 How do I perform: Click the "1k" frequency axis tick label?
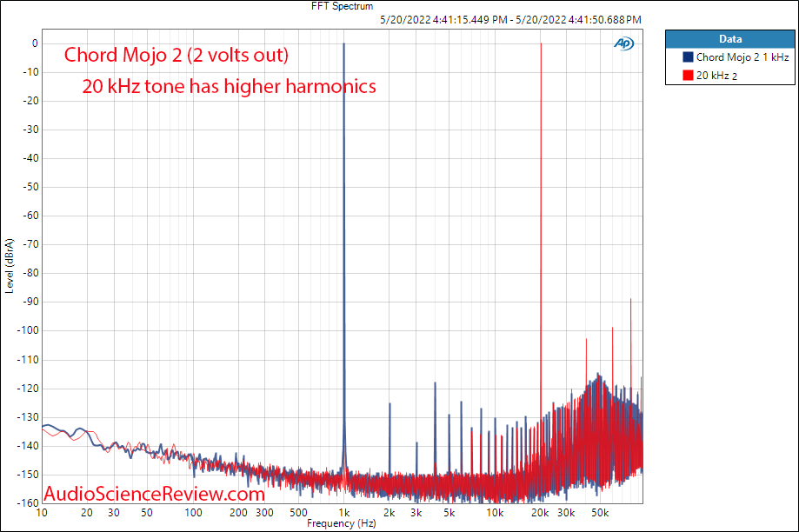(x=344, y=513)
